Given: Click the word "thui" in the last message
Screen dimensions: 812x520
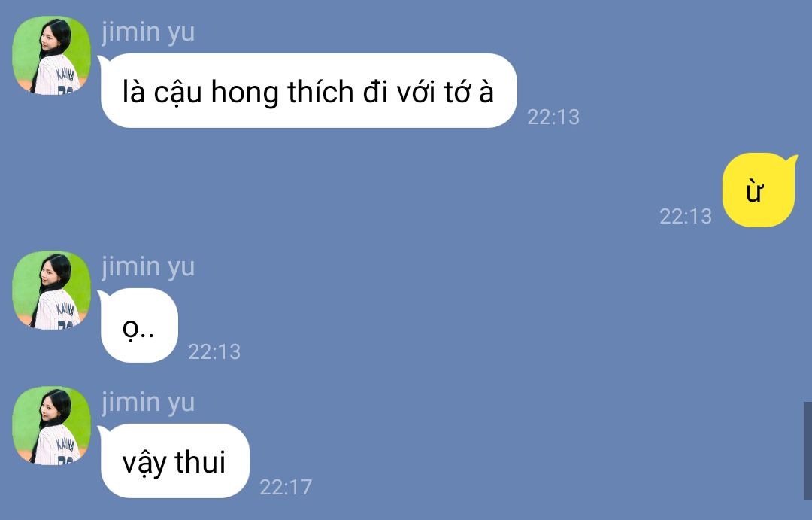Looking at the screenshot, I should (x=200, y=461).
